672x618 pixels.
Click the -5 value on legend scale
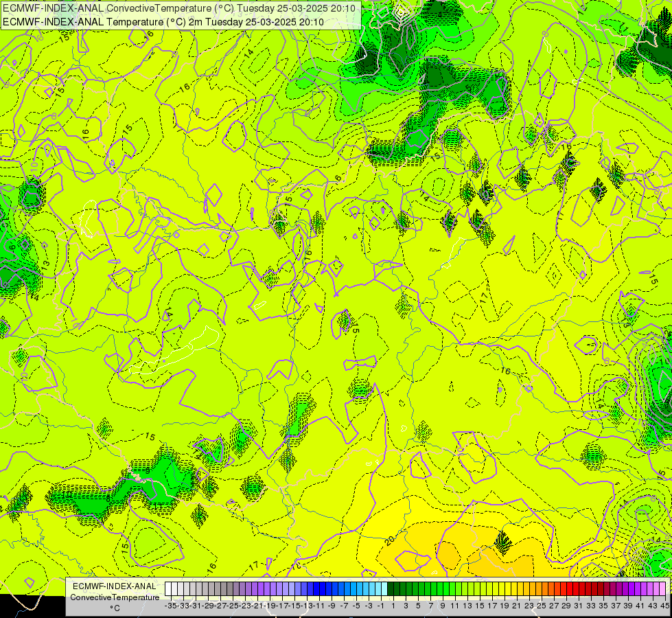[356, 606]
